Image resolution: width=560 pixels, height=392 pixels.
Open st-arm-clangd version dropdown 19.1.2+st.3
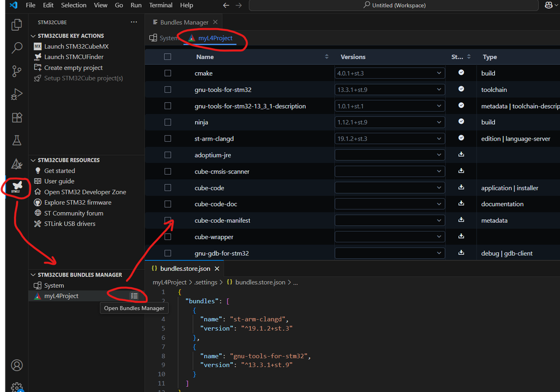[x=390, y=138]
